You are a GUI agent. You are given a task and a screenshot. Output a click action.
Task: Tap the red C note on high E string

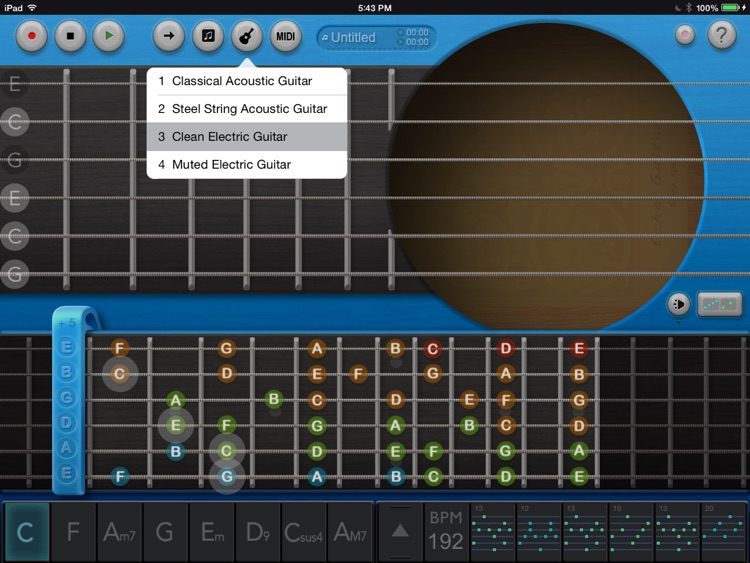(x=432, y=349)
